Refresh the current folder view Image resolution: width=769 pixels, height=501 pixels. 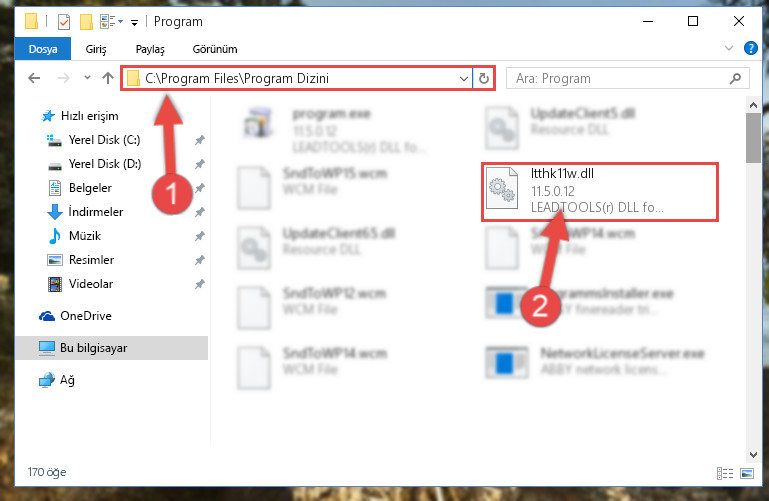pyautogui.click(x=484, y=78)
